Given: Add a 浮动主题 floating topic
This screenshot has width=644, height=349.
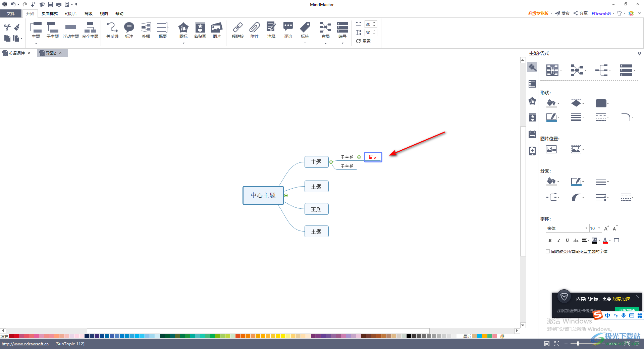Looking at the screenshot, I should (71, 31).
